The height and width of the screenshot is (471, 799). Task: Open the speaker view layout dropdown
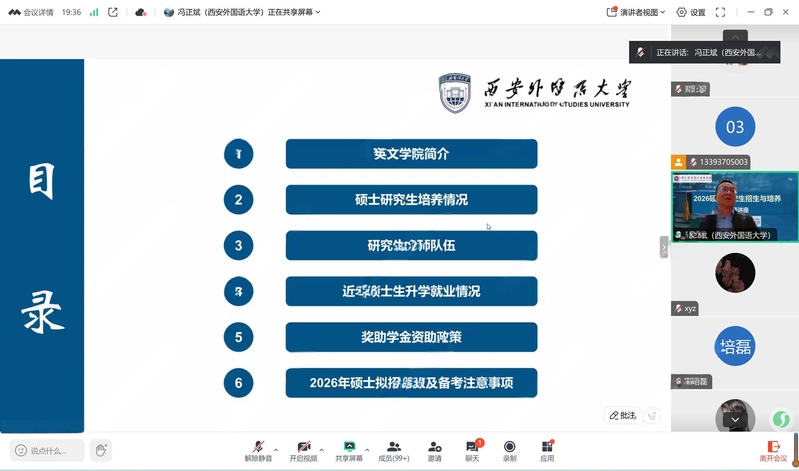636,12
